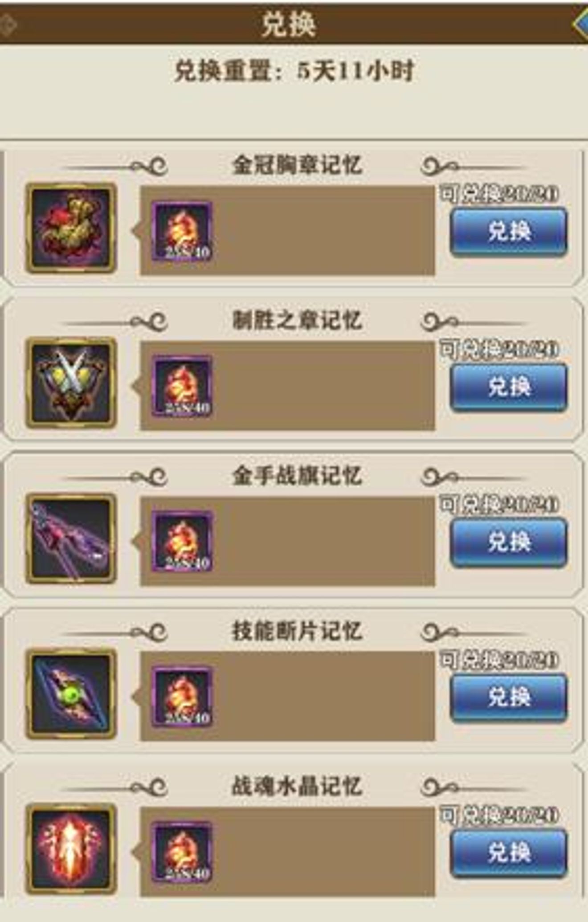Exchange the 战魂水晶记忆 with 兑换 button
Image resolution: width=588 pixels, height=922 pixels.
click(x=509, y=853)
